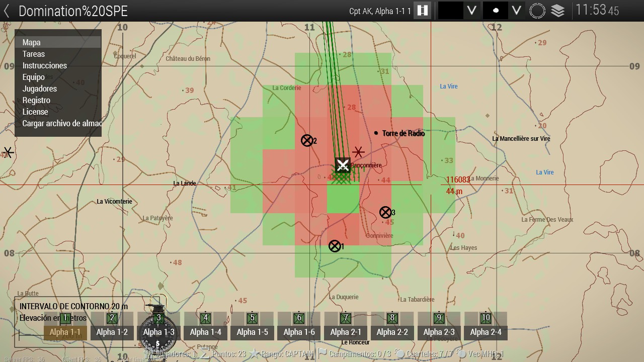Viewport: 644px width, 362px height.
Task: Select the Alpha 2-4 group button
Action: pos(486,332)
